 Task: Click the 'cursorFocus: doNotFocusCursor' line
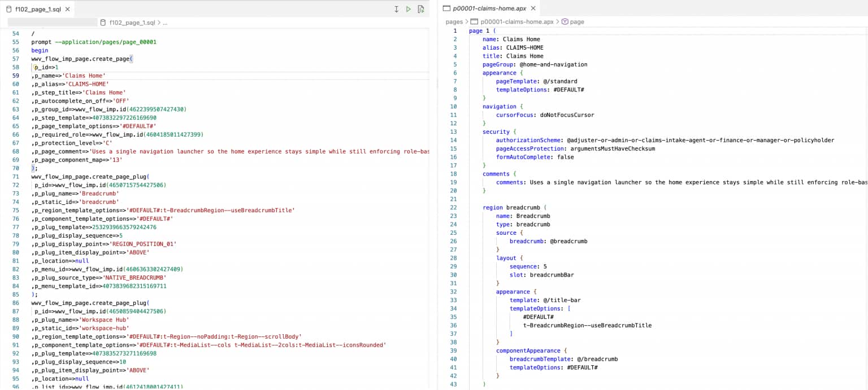pos(545,115)
